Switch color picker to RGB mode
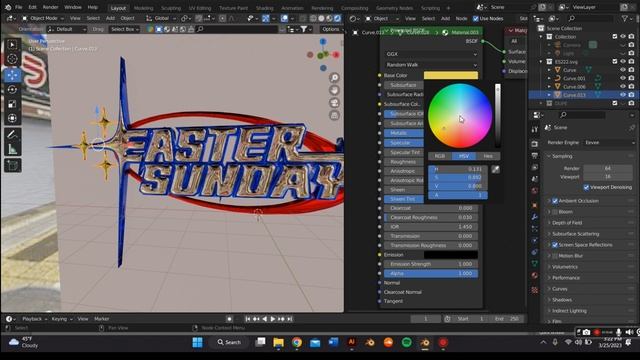This screenshot has width=640, height=360. click(440, 156)
